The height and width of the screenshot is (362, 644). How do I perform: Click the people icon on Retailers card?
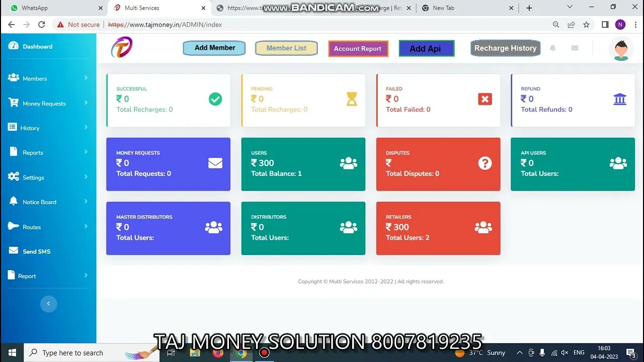(x=484, y=227)
